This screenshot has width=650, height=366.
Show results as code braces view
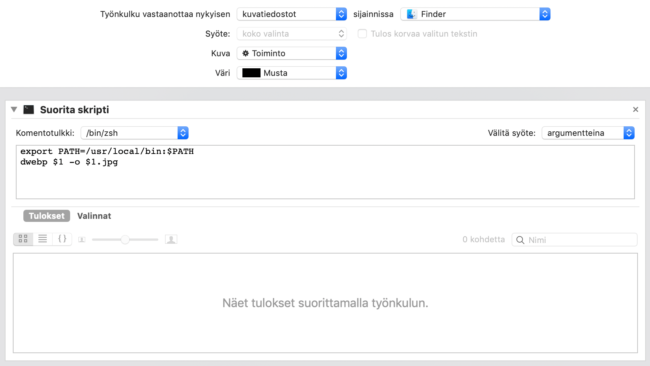(62, 239)
